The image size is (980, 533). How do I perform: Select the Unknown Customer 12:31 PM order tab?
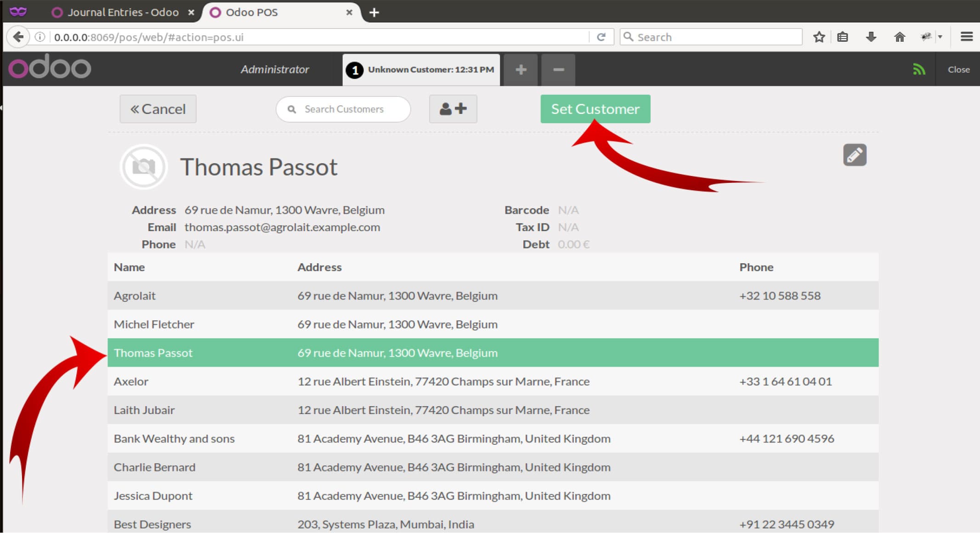pos(421,69)
